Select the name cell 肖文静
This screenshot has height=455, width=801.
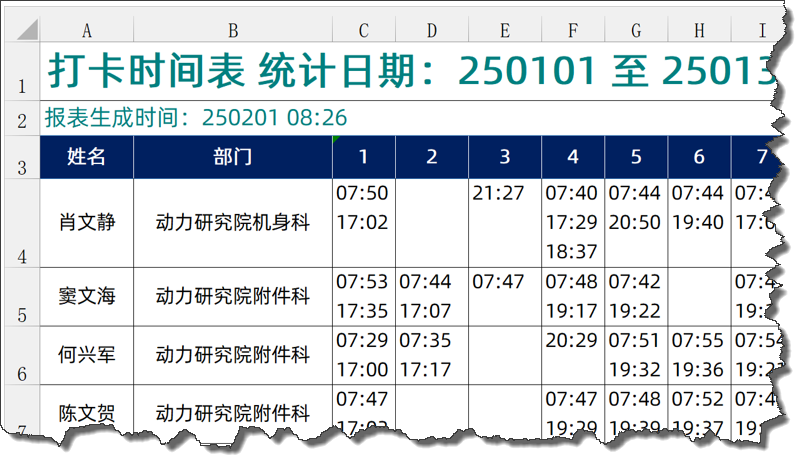[87, 223]
